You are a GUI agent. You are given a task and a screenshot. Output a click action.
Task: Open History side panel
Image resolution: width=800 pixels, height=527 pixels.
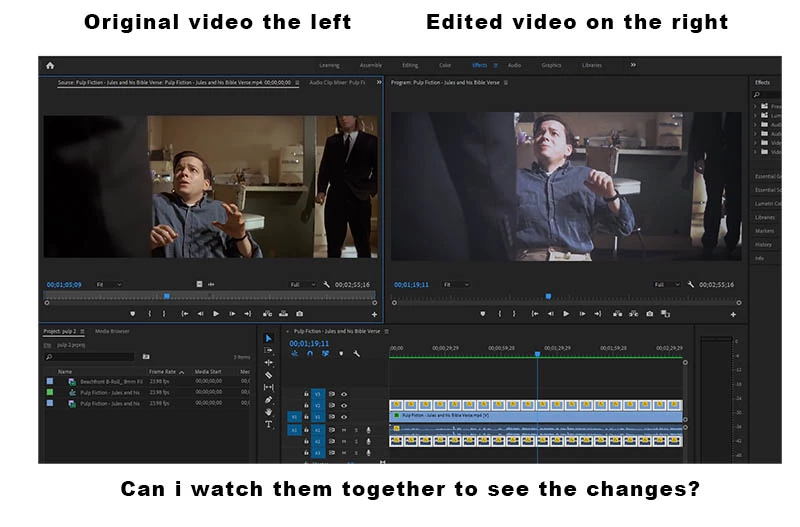point(763,245)
